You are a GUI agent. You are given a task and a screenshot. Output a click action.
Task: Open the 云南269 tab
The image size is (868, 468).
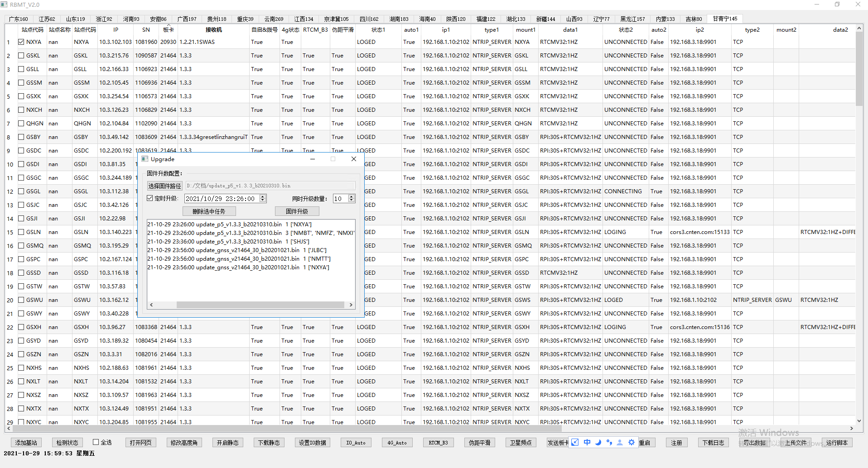(x=274, y=19)
